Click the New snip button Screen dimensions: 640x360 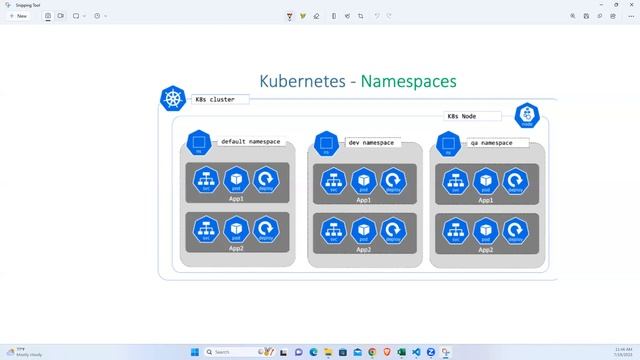18,16
